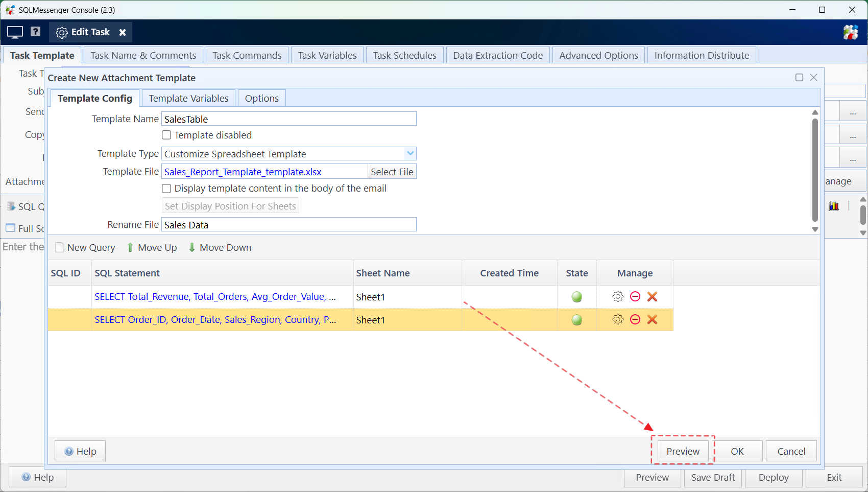This screenshot has width=868, height=492.
Task: Switch to the Template Variables tab
Action: (x=188, y=99)
